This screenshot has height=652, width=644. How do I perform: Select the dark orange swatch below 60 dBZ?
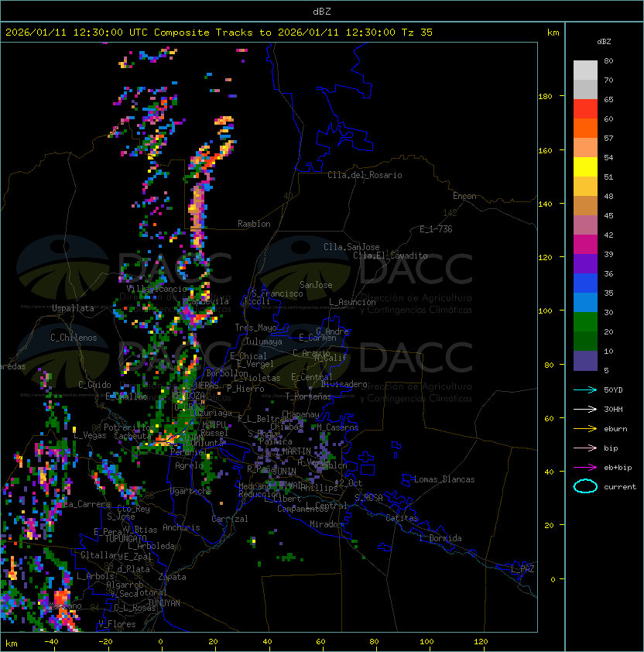pyautogui.click(x=585, y=128)
